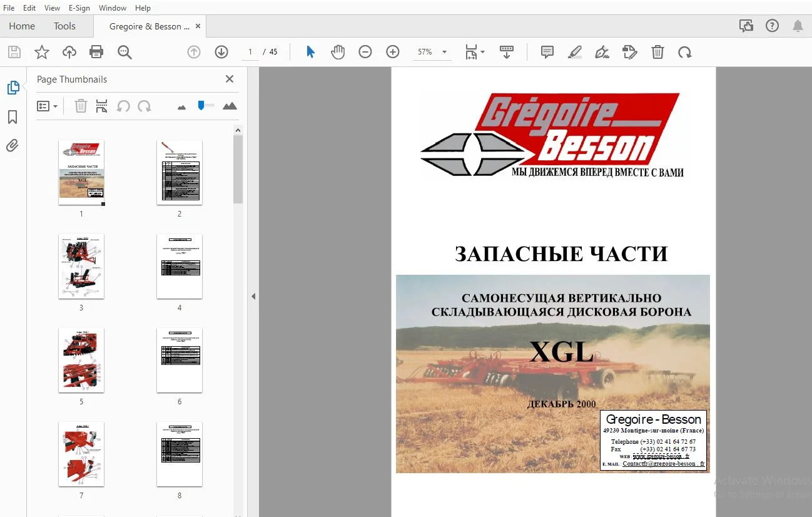Click the thumbnail size slider handle

pos(201,105)
